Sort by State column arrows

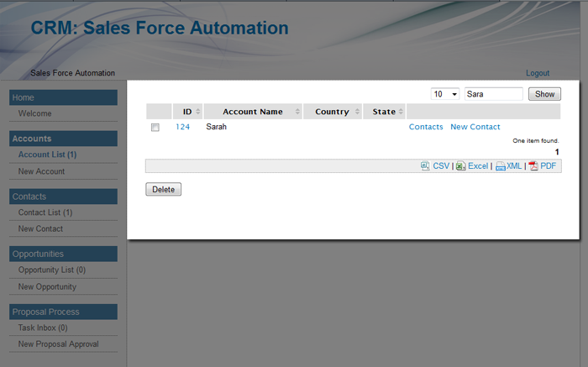pyautogui.click(x=401, y=112)
